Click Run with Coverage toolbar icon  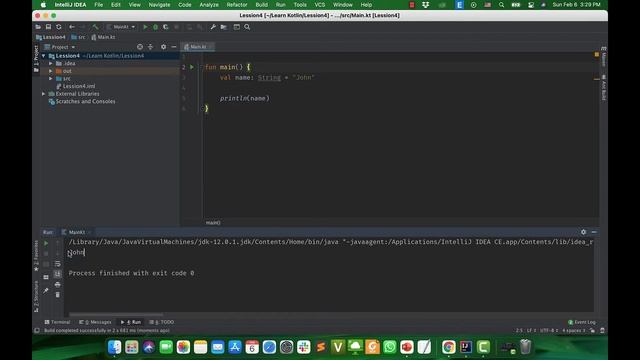point(166,27)
